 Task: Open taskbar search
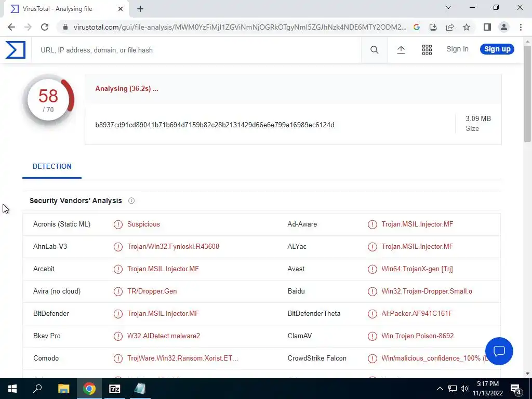click(37, 389)
